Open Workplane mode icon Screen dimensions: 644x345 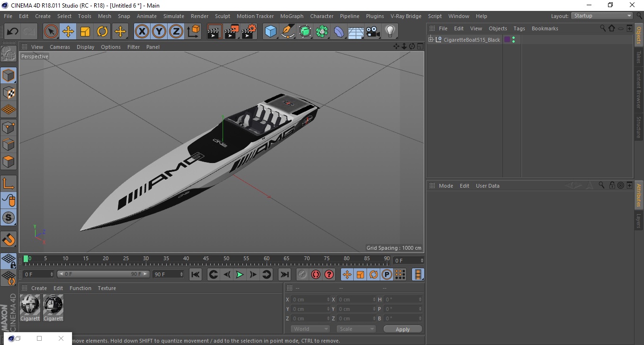[x=9, y=109]
